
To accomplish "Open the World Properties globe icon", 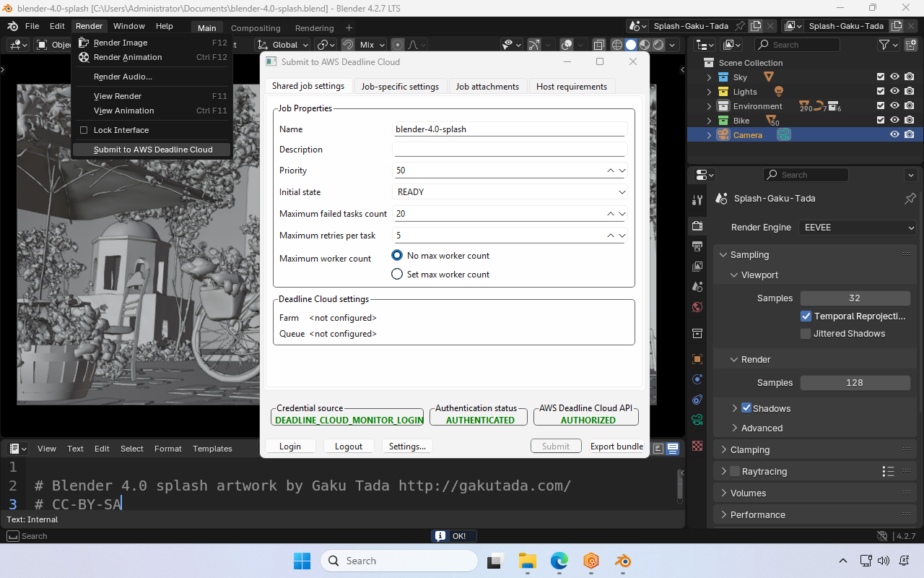I will pos(697,306).
